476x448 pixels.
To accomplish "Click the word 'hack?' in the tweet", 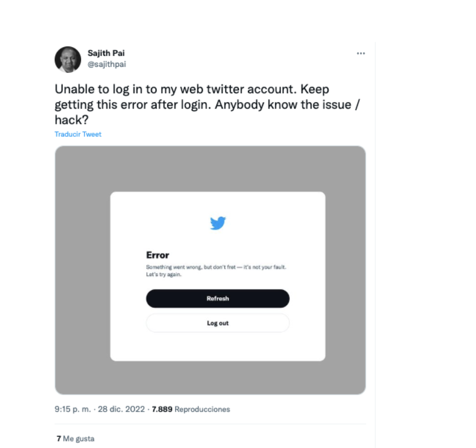I will [72, 120].
